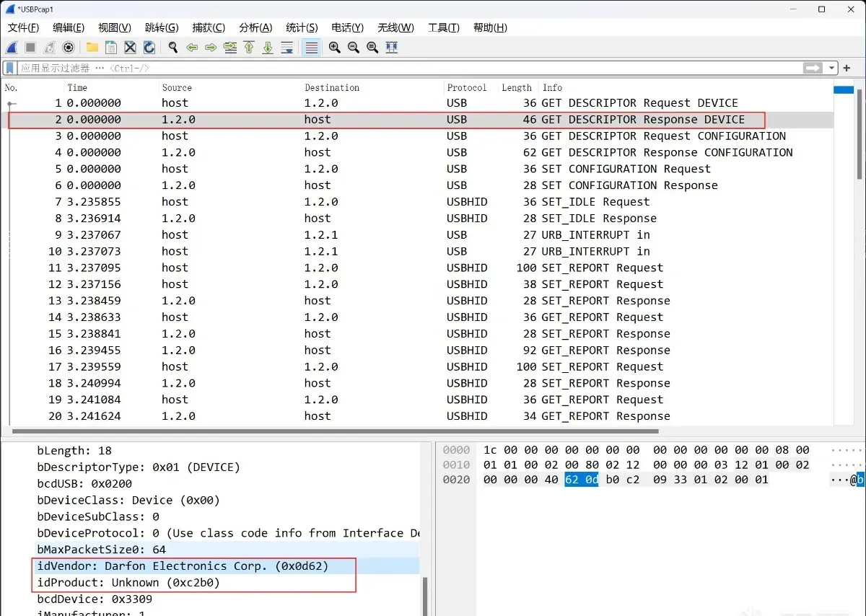This screenshot has height=616, width=866.
Task: Open the 无线(W) menu
Action: [396, 27]
